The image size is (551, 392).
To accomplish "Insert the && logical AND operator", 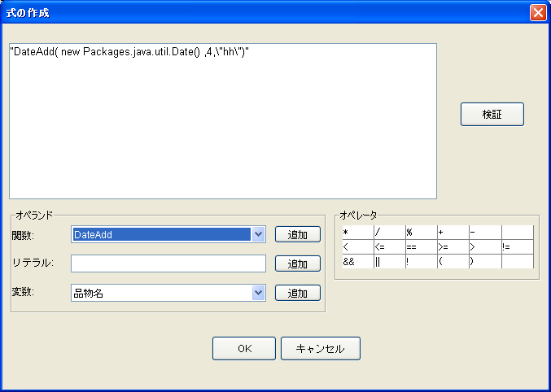I will coord(358,262).
